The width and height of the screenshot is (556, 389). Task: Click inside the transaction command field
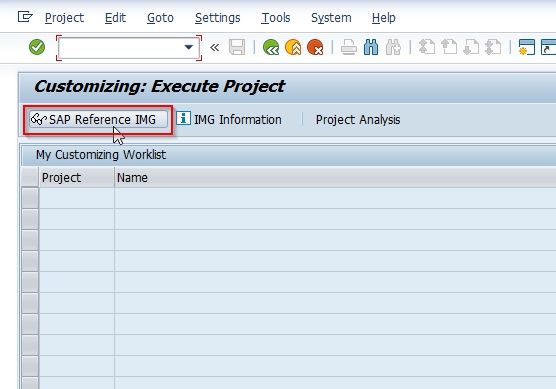tap(121, 48)
